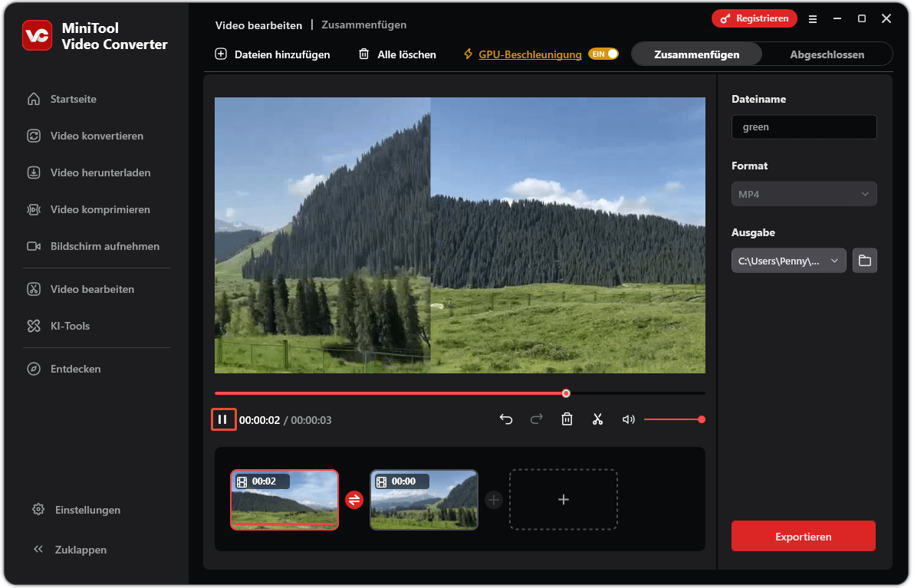Screen dimensions: 914x588
Task: Delete the selected clip via trash icon
Action: pyautogui.click(x=567, y=419)
